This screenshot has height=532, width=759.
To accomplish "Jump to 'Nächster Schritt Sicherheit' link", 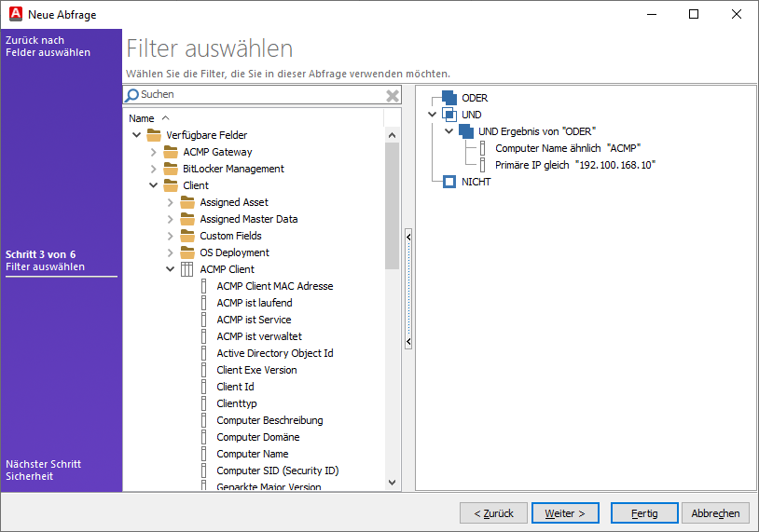I will 43,471.
